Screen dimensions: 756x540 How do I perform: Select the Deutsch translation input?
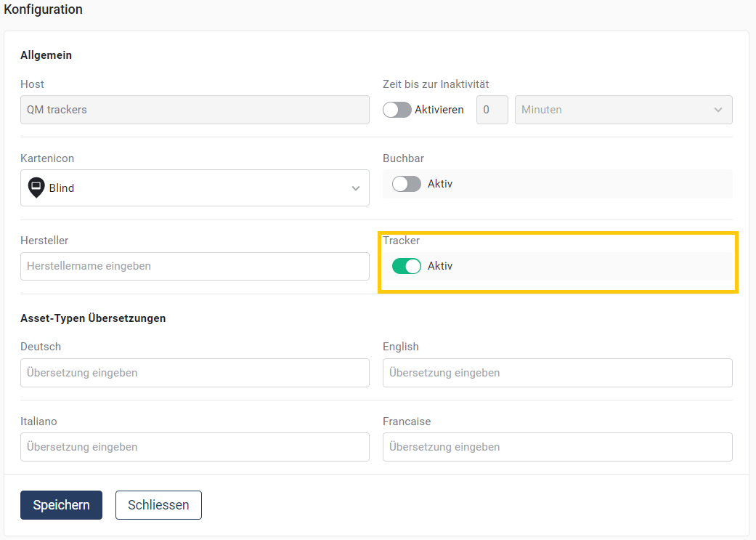click(195, 373)
